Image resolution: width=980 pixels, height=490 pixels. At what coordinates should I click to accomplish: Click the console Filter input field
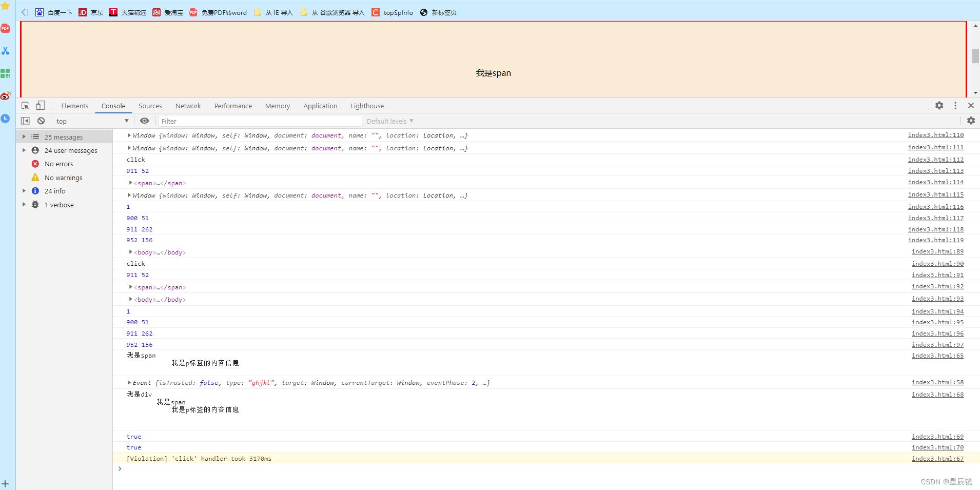click(260, 121)
